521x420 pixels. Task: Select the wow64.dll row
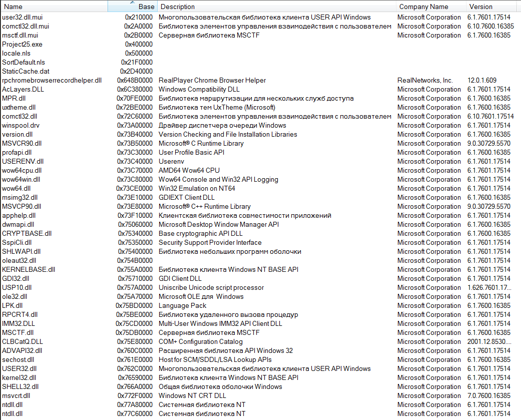(x=260, y=188)
